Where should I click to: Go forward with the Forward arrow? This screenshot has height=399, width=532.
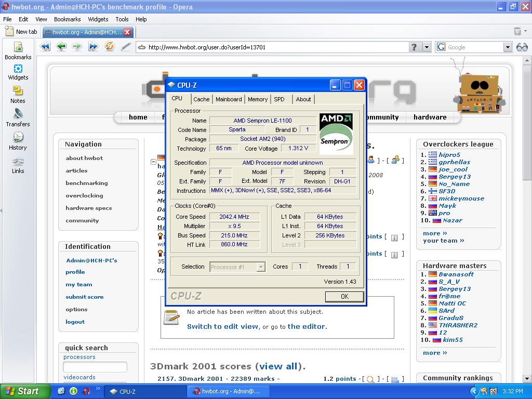(x=77, y=46)
